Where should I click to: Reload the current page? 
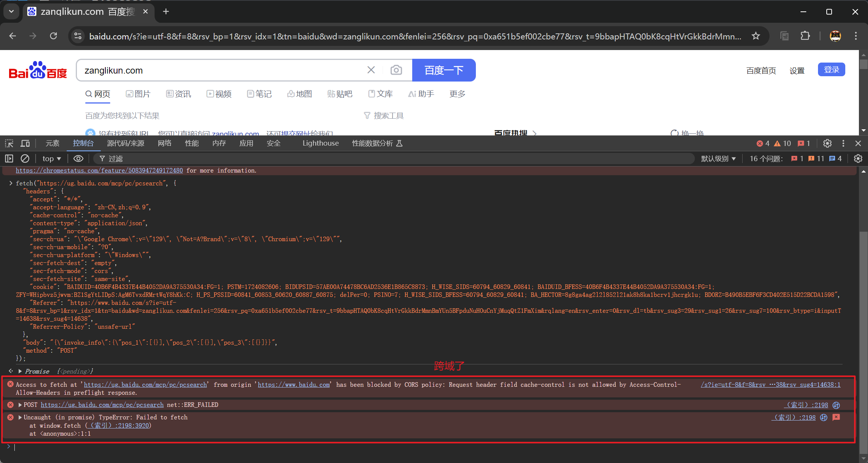pyautogui.click(x=53, y=36)
